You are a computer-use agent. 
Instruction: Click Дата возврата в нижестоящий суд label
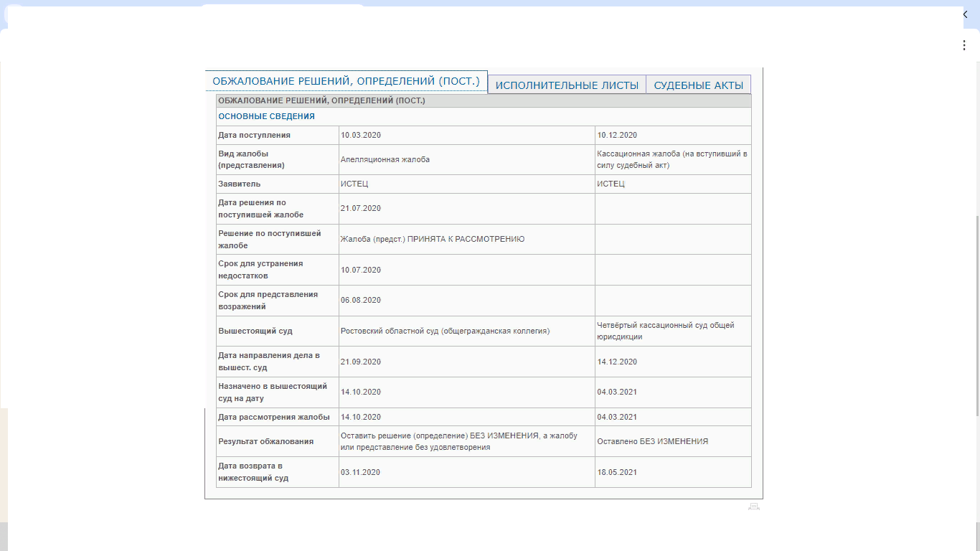(x=253, y=472)
